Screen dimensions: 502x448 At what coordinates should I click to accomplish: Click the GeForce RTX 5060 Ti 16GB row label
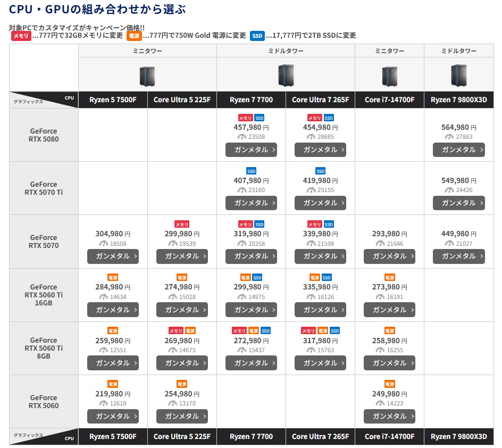point(44,295)
